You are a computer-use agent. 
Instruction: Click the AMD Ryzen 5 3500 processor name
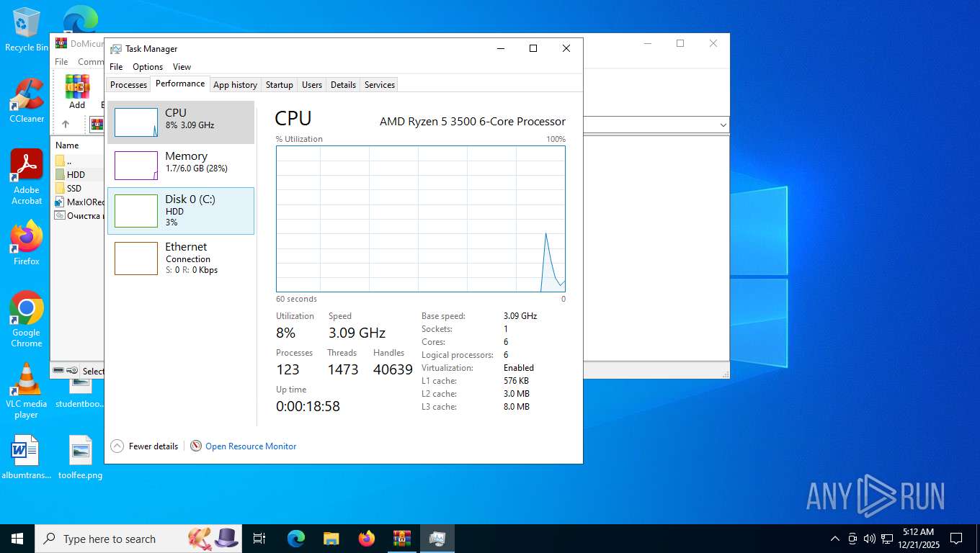pyautogui.click(x=473, y=122)
